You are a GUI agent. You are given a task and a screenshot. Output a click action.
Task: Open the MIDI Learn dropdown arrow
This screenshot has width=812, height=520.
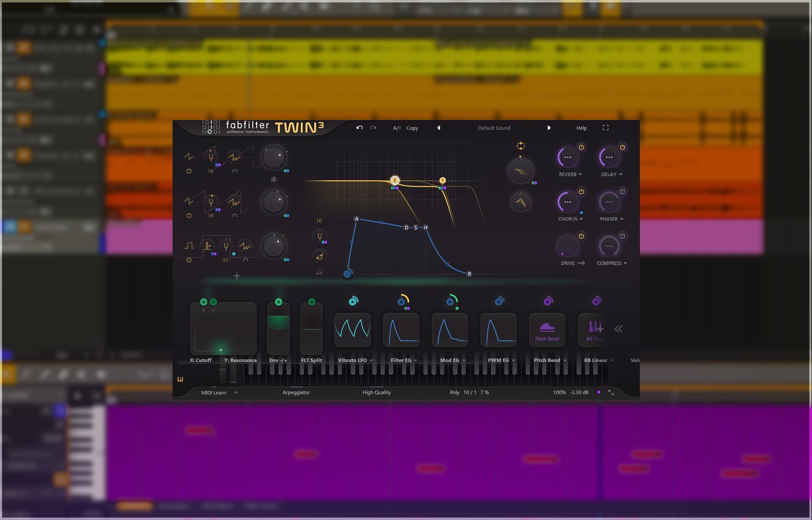236,393
